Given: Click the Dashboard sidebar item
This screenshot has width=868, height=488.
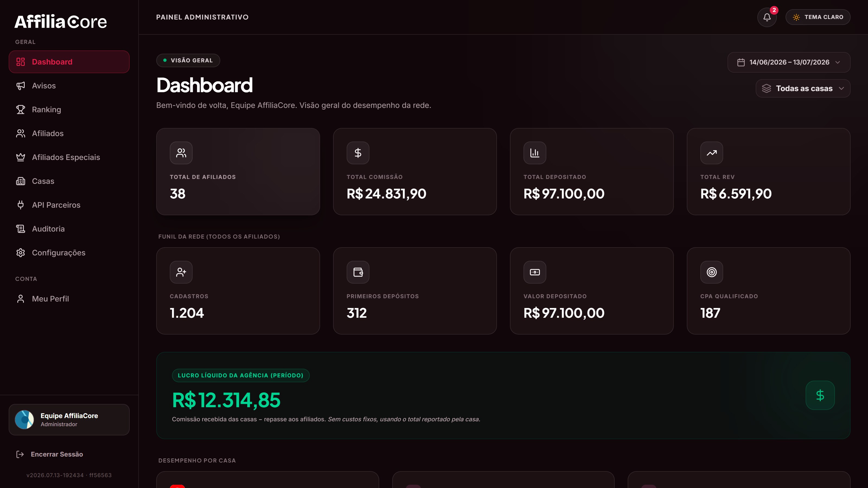Looking at the screenshot, I should [69, 62].
